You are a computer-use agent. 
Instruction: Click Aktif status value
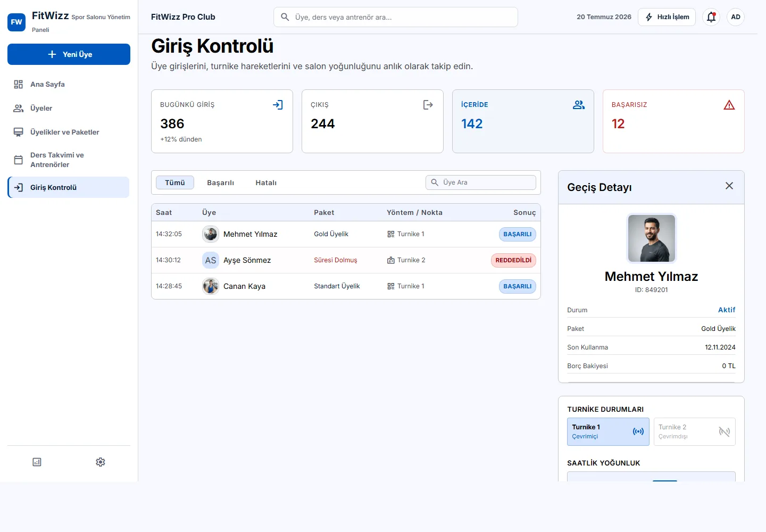point(727,310)
